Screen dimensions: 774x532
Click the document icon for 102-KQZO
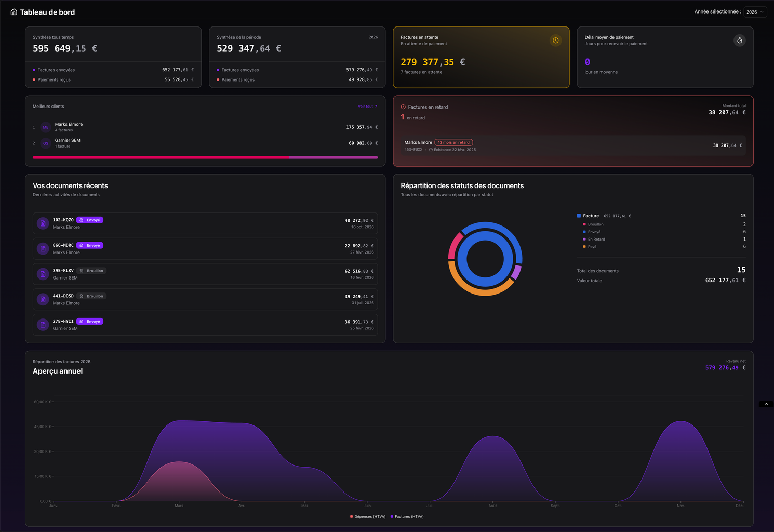(x=43, y=223)
